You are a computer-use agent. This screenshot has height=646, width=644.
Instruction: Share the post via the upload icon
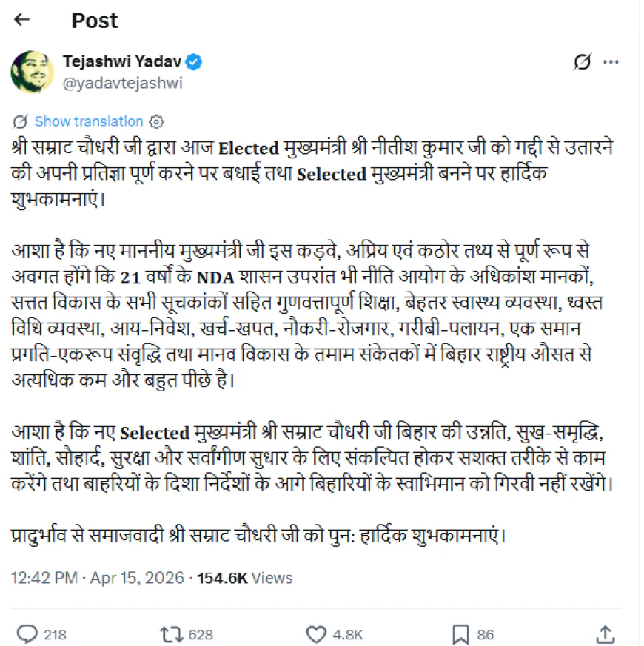(605, 634)
